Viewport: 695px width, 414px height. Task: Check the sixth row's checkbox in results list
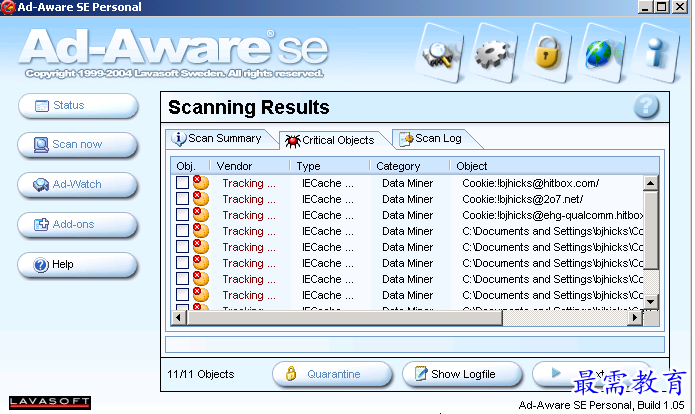coord(182,262)
